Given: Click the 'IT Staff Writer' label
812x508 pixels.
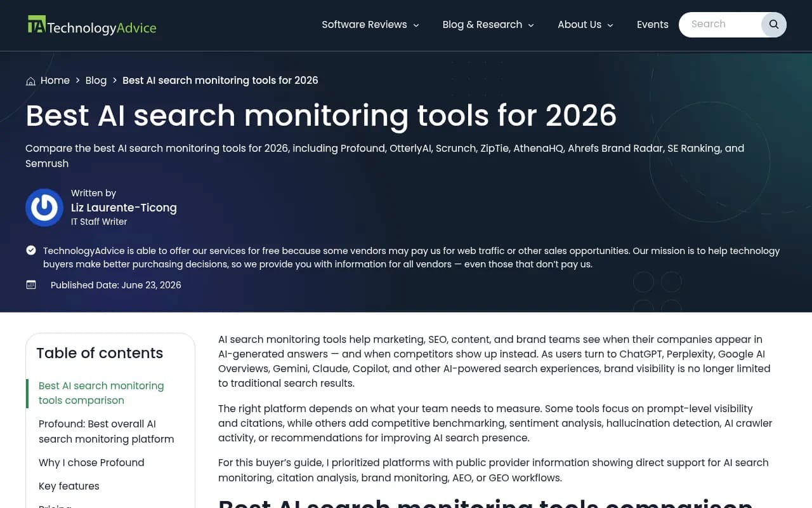Looking at the screenshot, I should coord(99,222).
